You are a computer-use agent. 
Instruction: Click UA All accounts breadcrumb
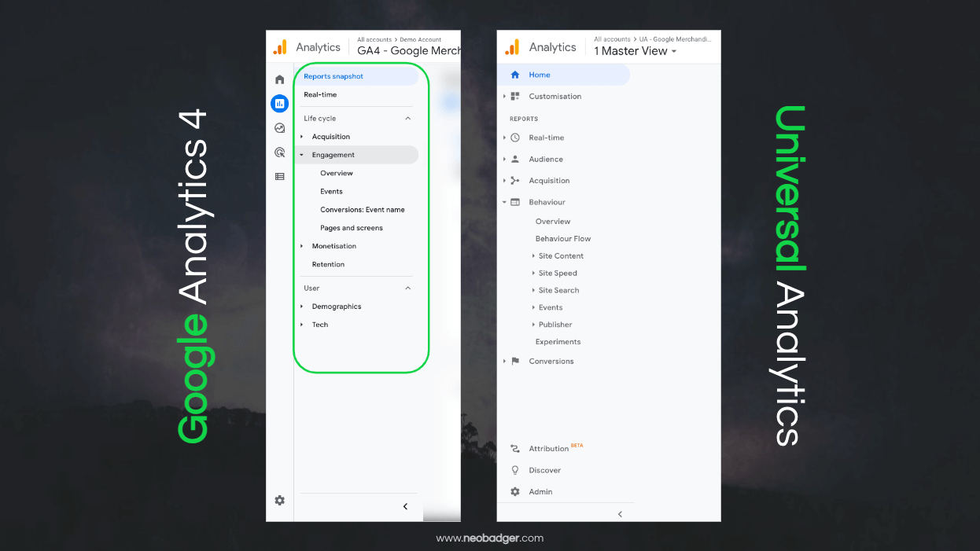612,39
